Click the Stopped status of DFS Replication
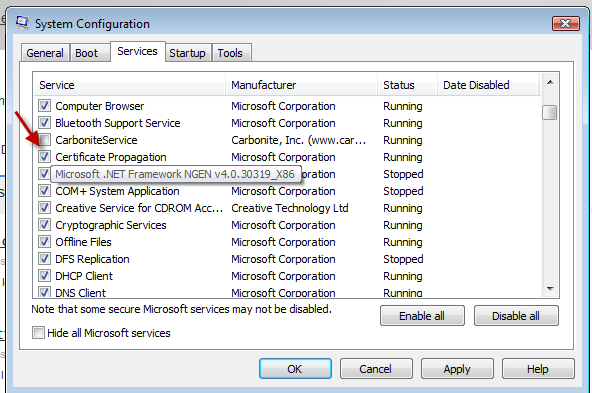 coord(403,259)
